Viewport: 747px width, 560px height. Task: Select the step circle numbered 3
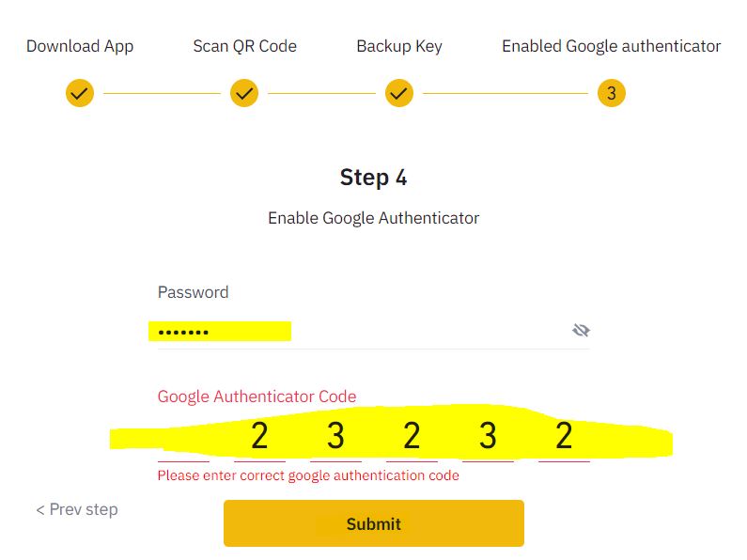pyautogui.click(x=612, y=93)
